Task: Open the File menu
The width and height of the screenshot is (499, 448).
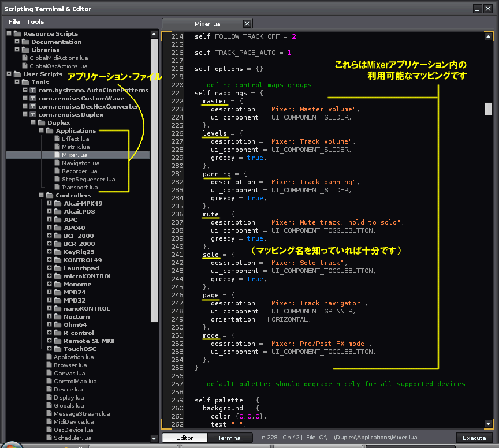Action: (x=14, y=21)
